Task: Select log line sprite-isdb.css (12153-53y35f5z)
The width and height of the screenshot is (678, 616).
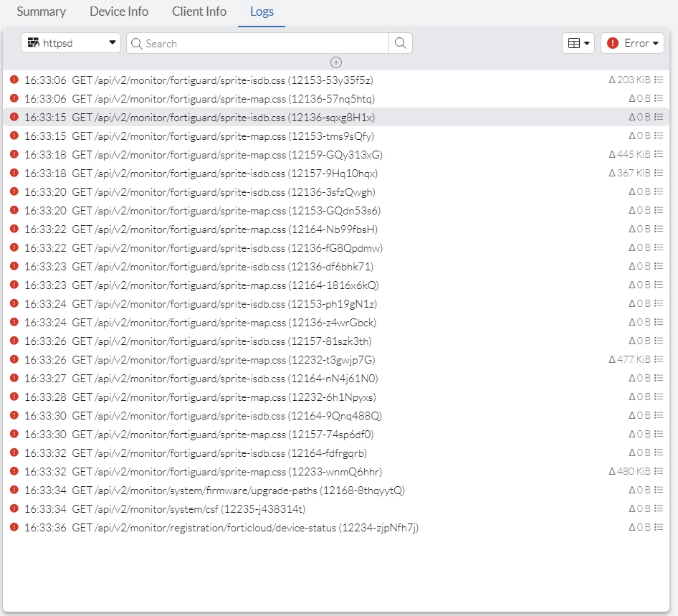Action: [x=336, y=80]
